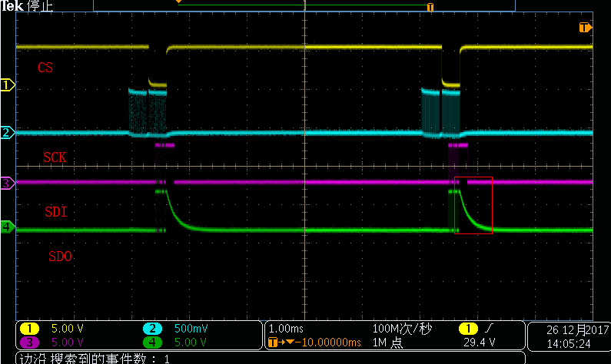
Task: Click the orange trigger level marker
Action: point(586,27)
